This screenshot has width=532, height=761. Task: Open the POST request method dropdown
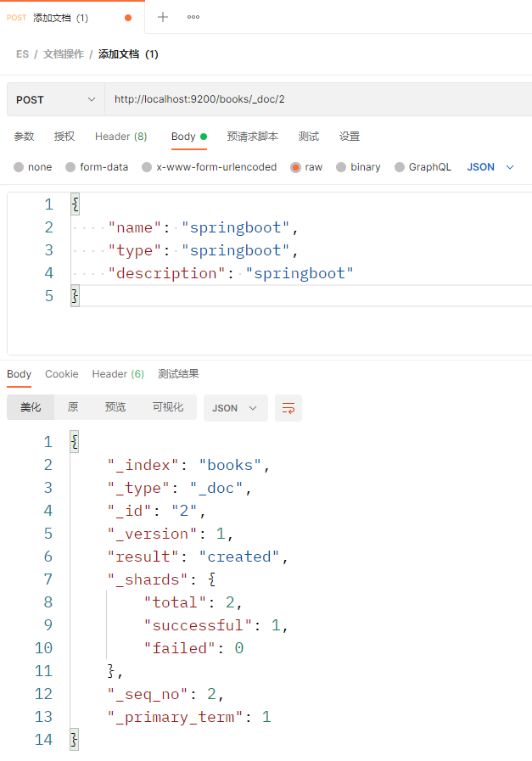(x=54, y=99)
